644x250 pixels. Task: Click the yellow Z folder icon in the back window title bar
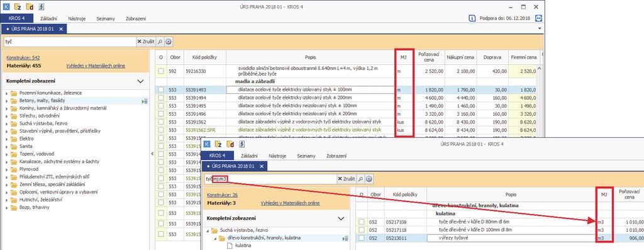(18, 6)
